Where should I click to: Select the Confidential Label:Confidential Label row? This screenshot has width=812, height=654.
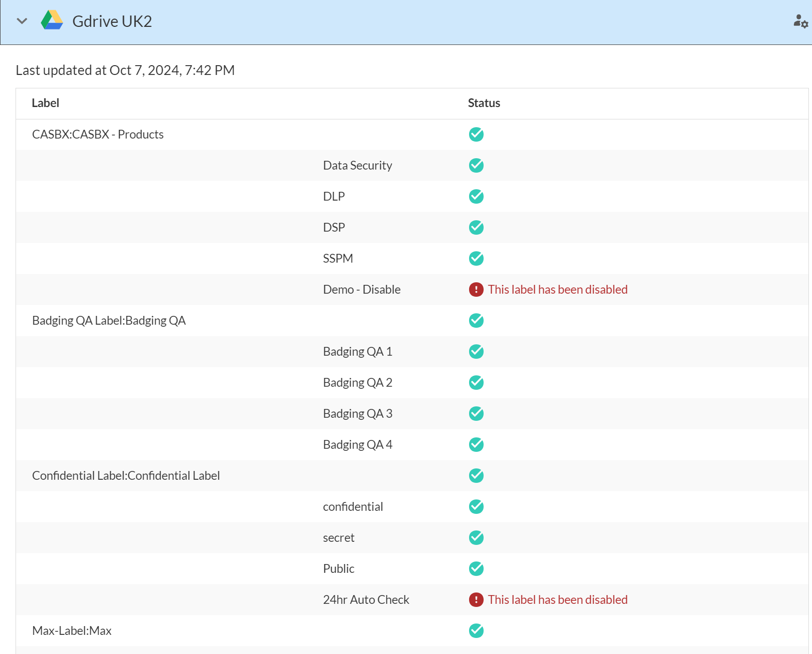pyautogui.click(x=126, y=476)
